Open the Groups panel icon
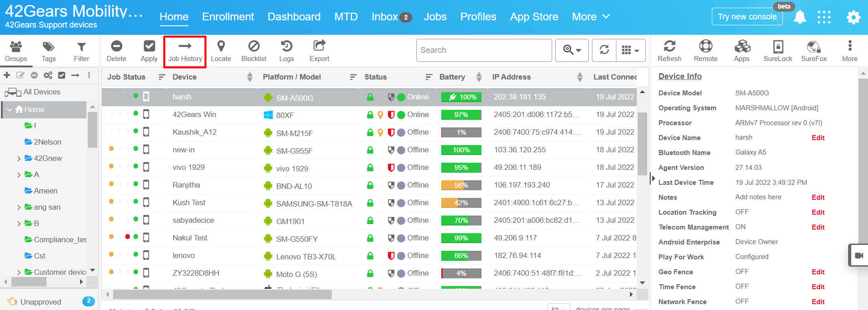This screenshot has height=310, width=868. click(16, 51)
